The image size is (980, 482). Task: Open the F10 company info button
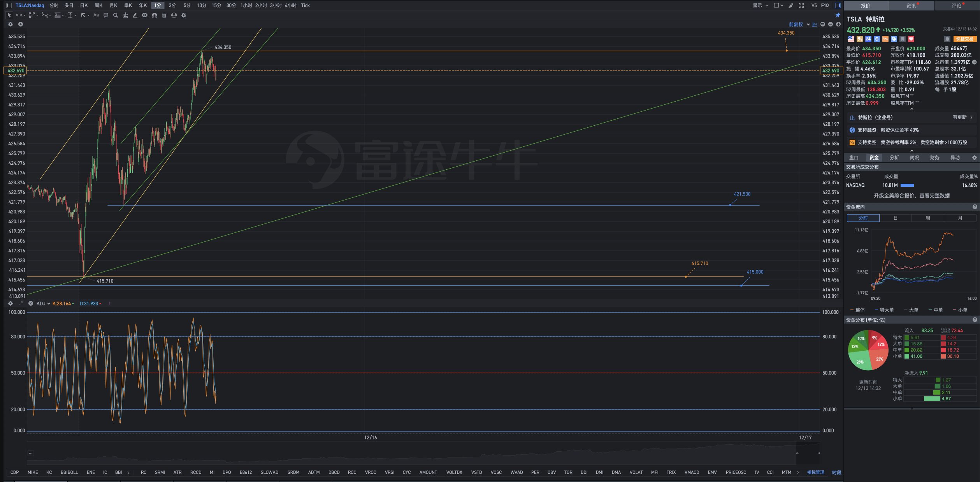click(x=825, y=5)
